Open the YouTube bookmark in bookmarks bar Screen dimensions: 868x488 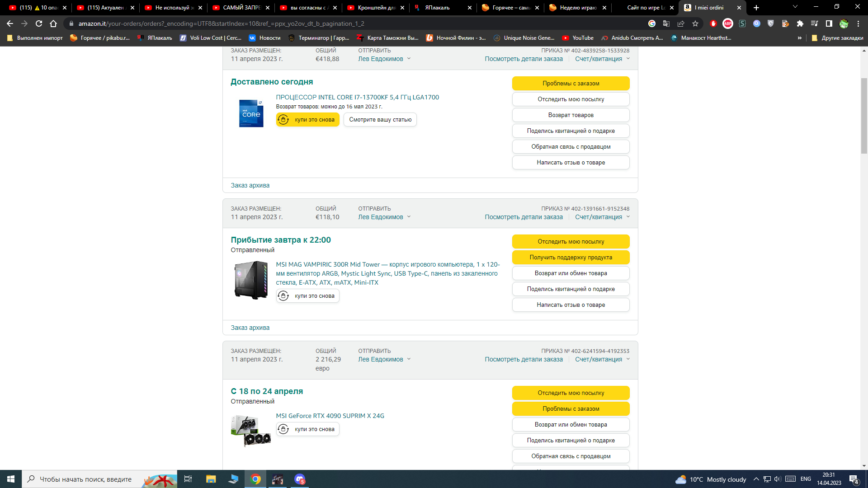click(578, 38)
